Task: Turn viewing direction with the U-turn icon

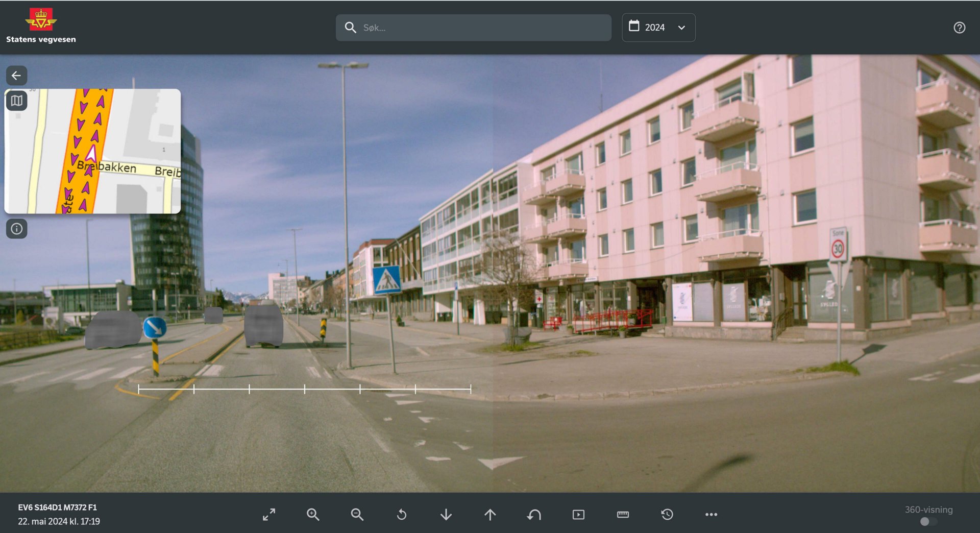Action: (x=534, y=515)
